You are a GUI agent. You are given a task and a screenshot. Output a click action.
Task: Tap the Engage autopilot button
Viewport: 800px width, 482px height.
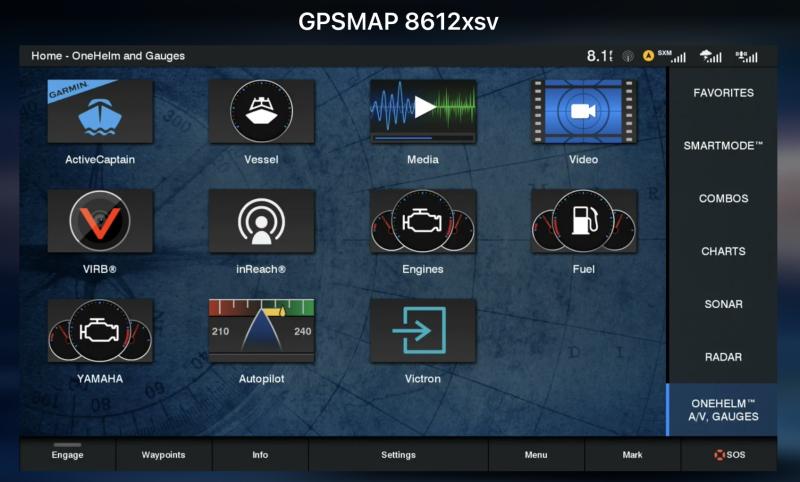pos(67,455)
